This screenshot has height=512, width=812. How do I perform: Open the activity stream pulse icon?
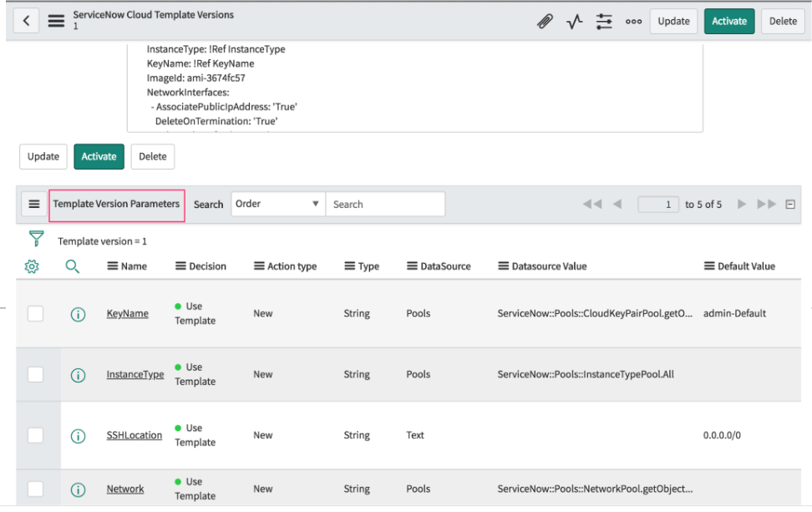pyautogui.click(x=574, y=21)
